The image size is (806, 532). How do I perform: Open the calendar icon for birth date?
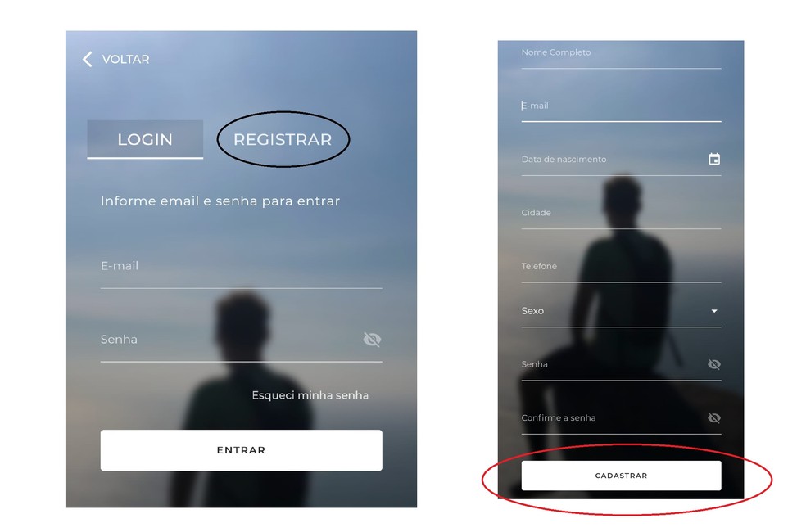pos(714,159)
